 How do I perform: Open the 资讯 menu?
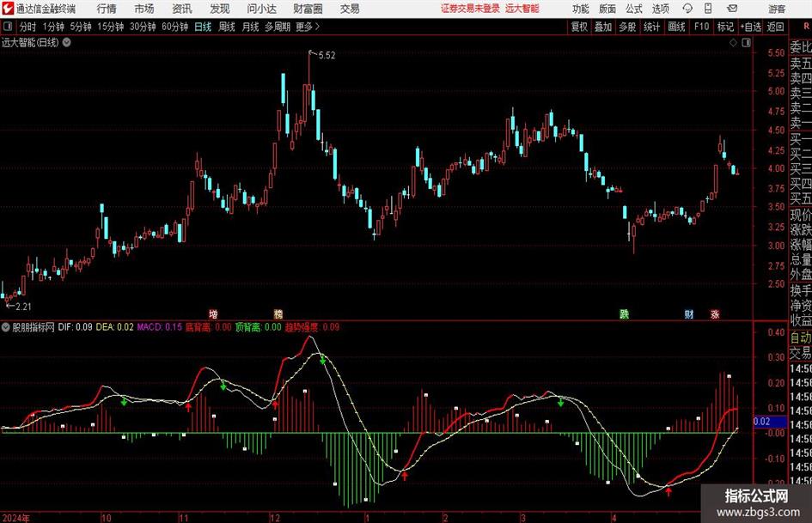tap(182, 9)
